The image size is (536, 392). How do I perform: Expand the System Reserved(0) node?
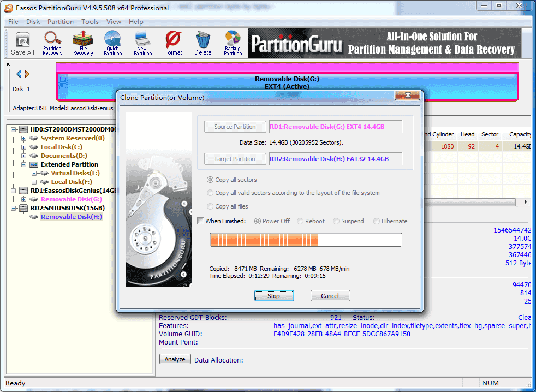(x=23, y=138)
